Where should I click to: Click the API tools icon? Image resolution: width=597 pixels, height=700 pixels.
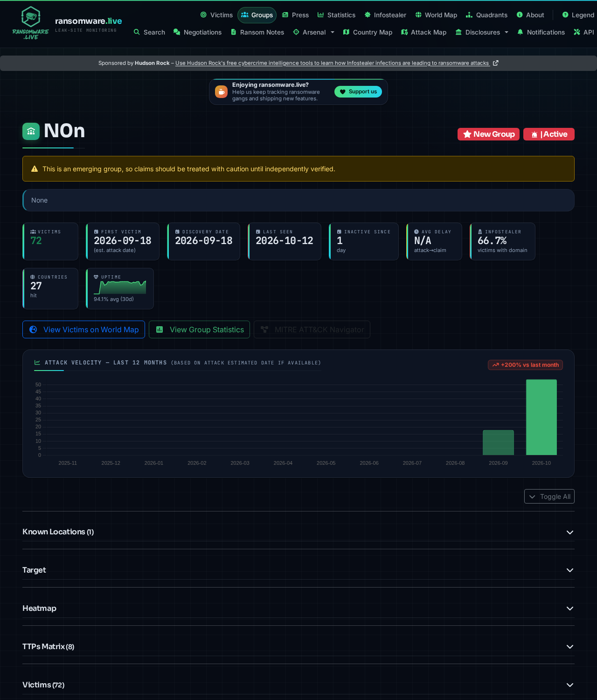pos(577,32)
